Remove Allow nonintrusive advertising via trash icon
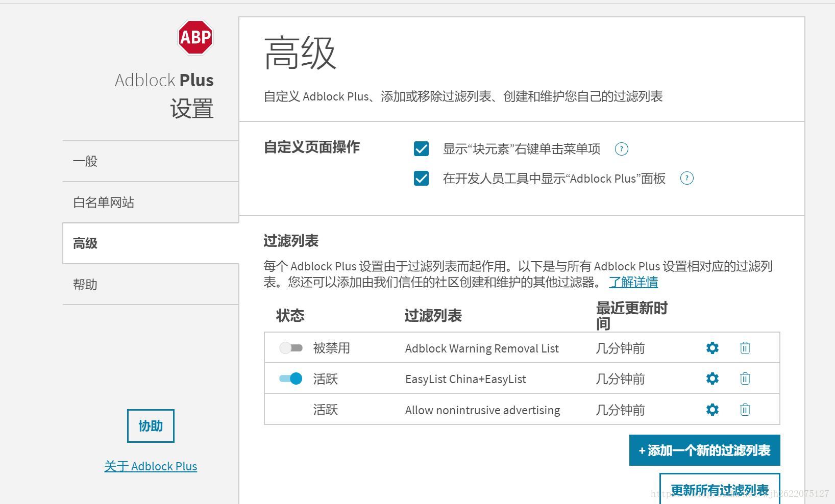This screenshot has width=835, height=504. [745, 410]
